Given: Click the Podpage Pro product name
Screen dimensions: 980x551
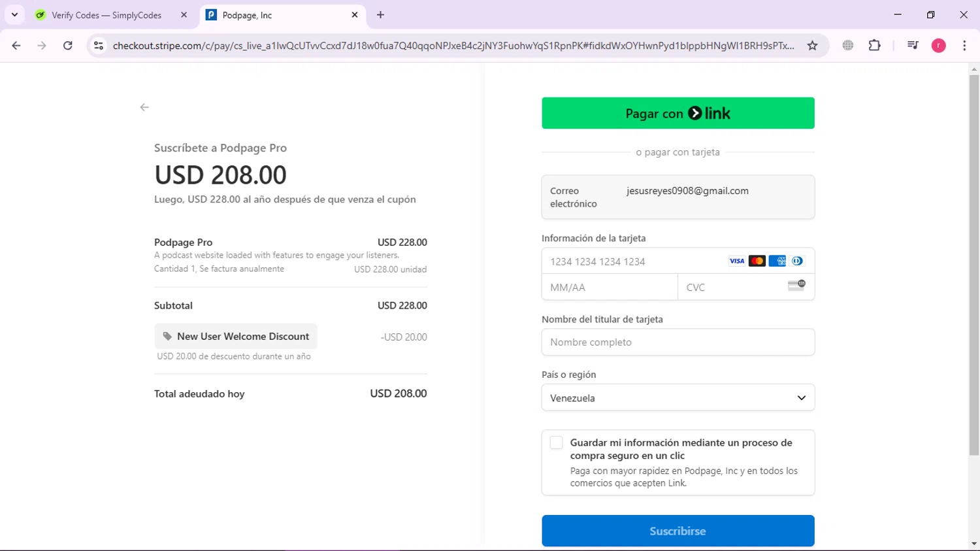Looking at the screenshot, I should (183, 242).
